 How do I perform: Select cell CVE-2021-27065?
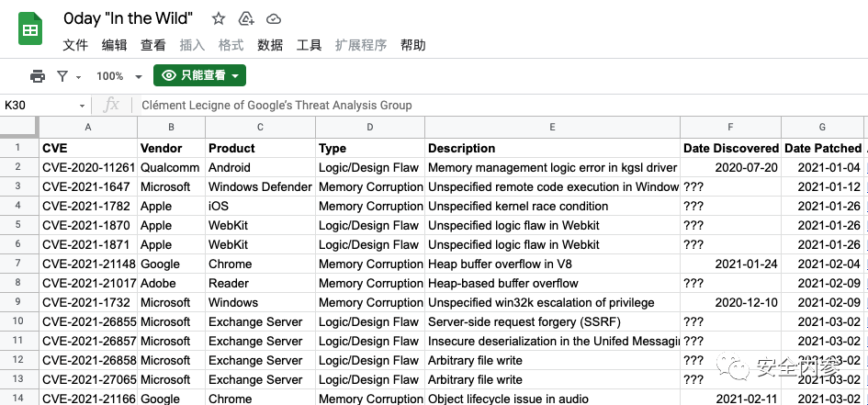click(88, 379)
